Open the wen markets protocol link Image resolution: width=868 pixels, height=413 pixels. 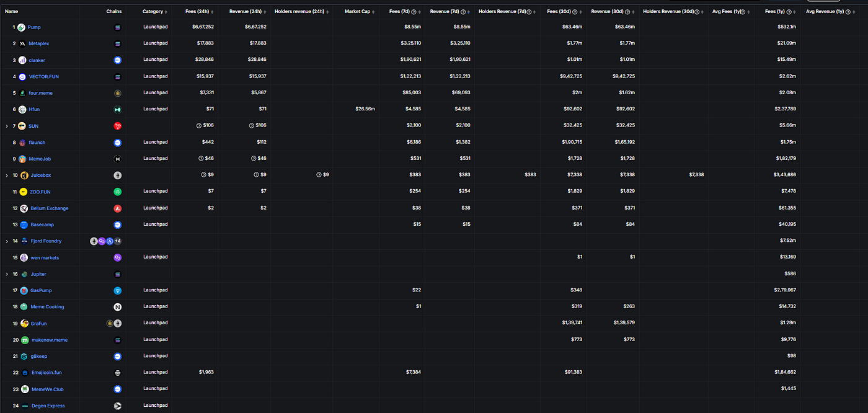(x=45, y=257)
